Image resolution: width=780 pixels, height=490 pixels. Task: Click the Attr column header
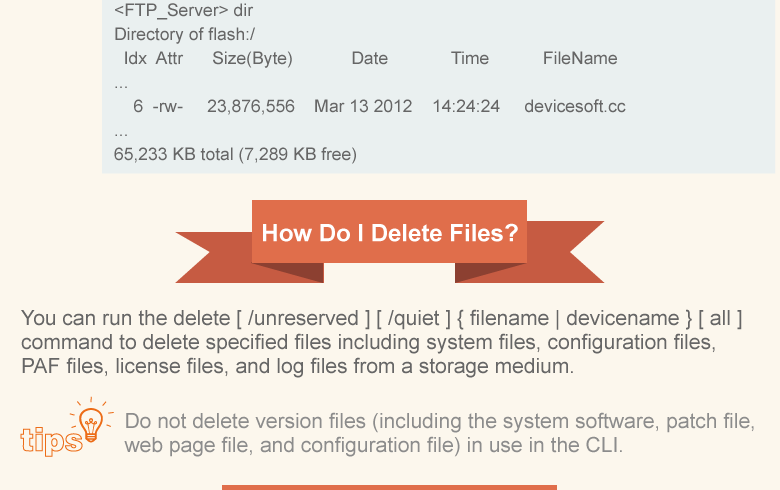[x=169, y=58]
